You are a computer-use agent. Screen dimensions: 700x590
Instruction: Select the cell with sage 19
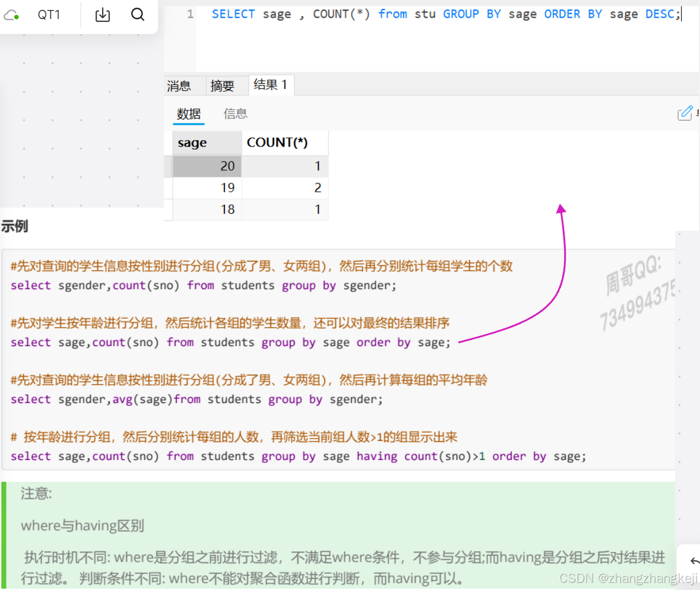click(207, 188)
